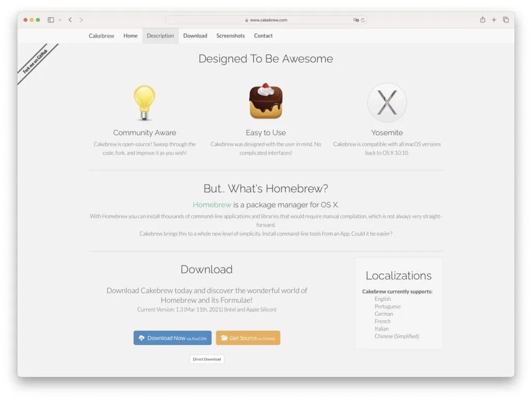Click English in the localizations list

click(383, 299)
